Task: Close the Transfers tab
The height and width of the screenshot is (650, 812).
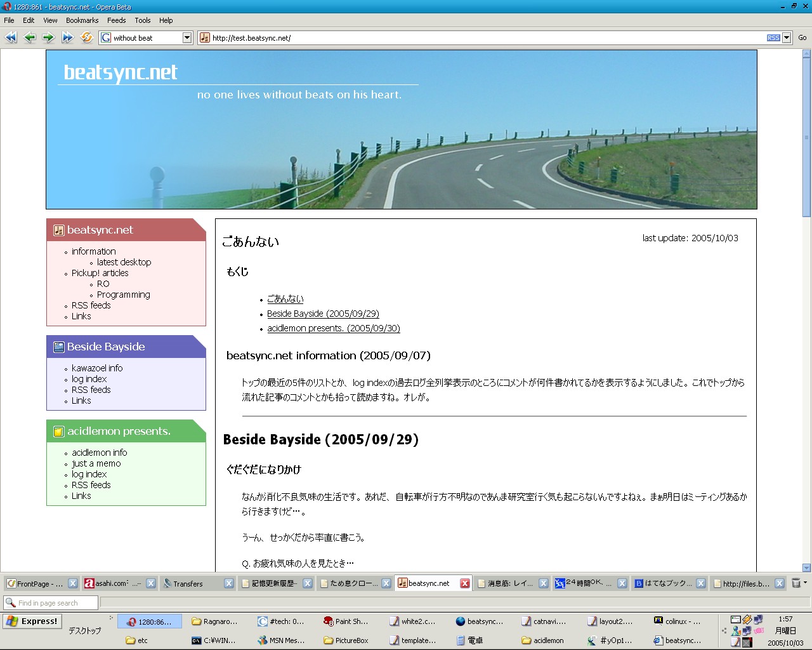Action: tap(229, 583)
